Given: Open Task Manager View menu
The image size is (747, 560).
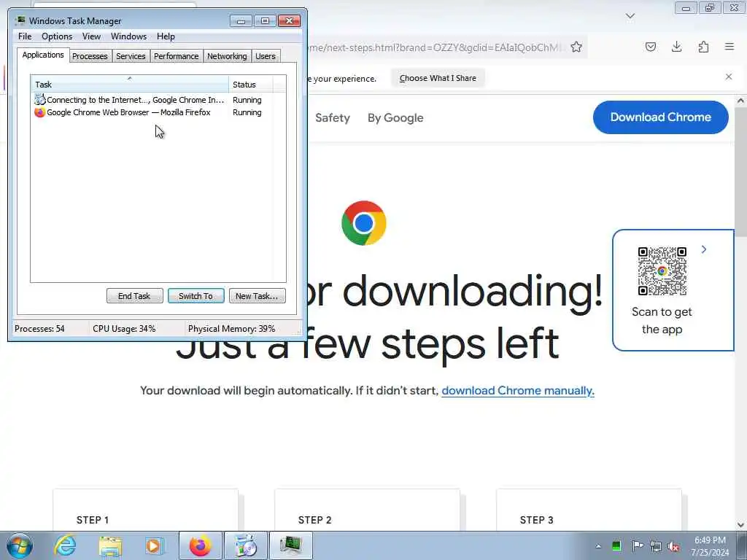Looking at the screenshot, I should click(91, 36).
